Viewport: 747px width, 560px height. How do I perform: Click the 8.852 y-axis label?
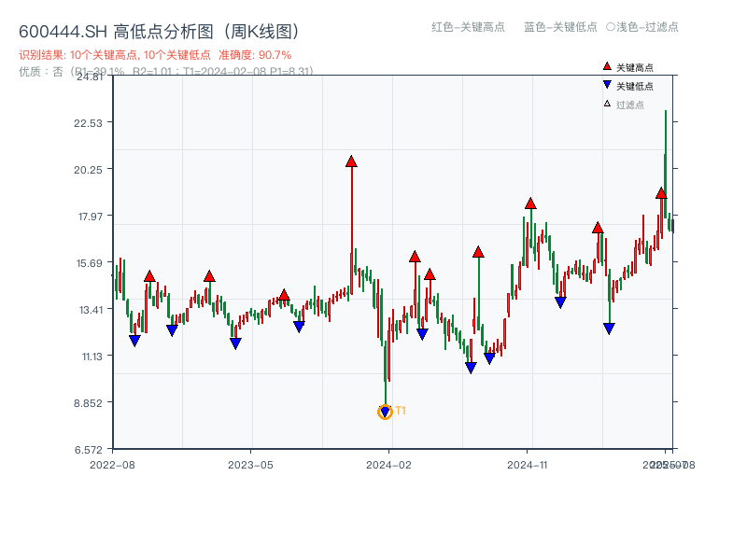(88, 403)
